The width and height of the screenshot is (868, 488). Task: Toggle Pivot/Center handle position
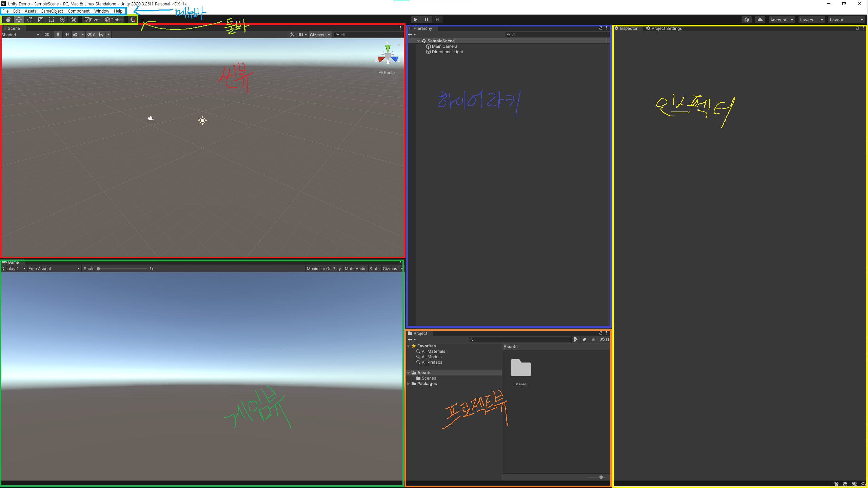tap(92, 20)
